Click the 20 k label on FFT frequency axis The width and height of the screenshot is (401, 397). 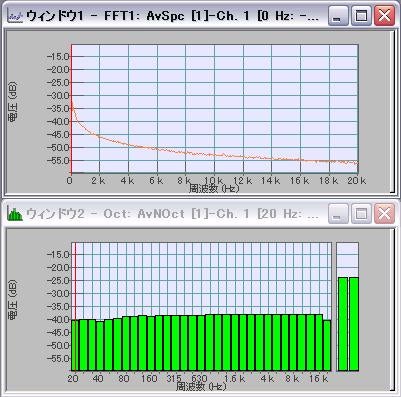(357, 181)
